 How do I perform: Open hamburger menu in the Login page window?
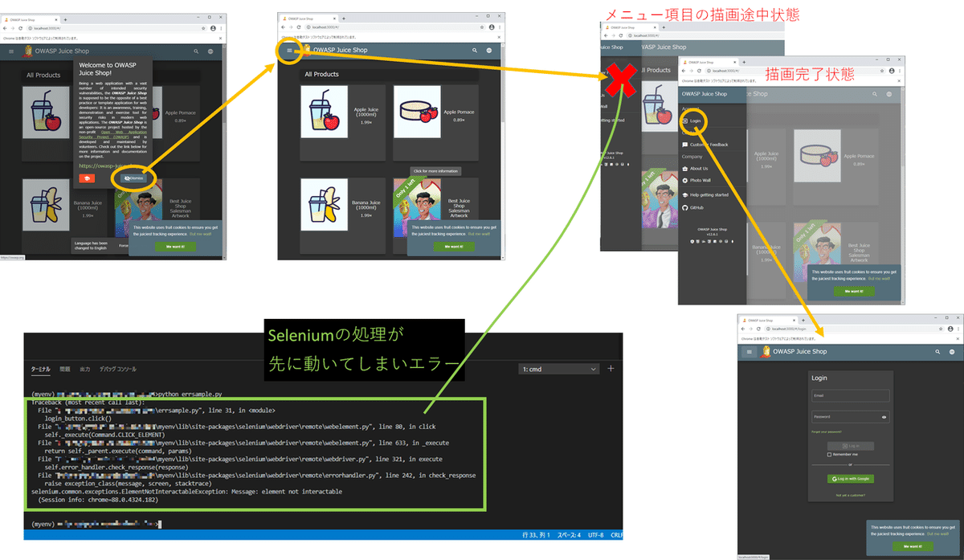click(x=750, y=352)
